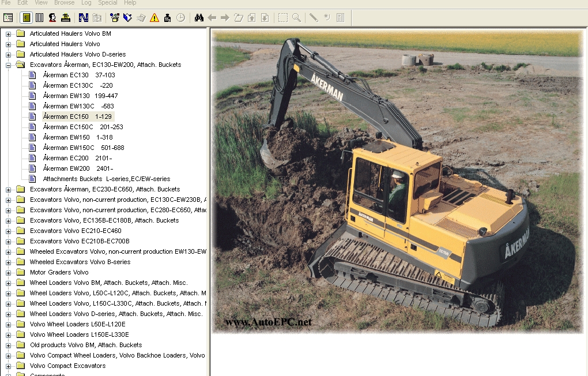588x376 pixels.
Task: Click the Åkerman excavator photo
Action: [398, 181]
